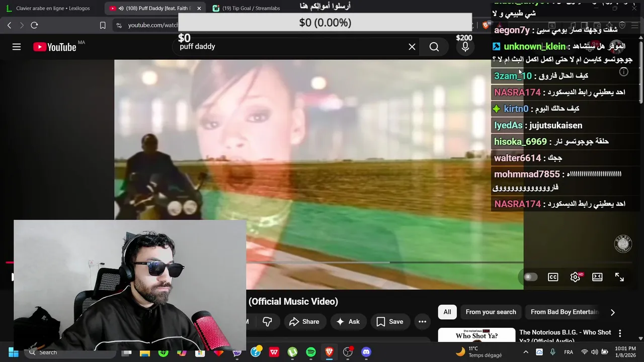Open Twitch from the taskbar

pos(237,352)
